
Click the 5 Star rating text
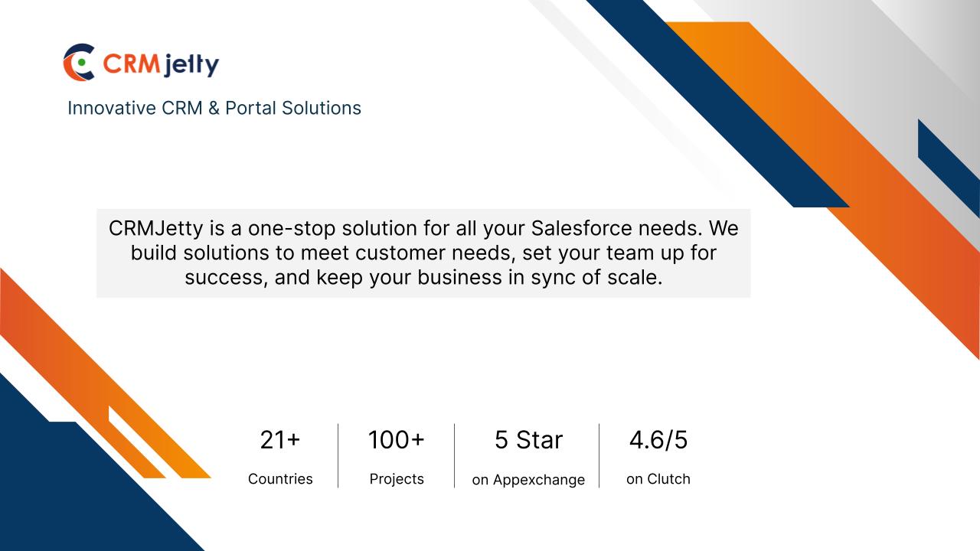[528, 440]
